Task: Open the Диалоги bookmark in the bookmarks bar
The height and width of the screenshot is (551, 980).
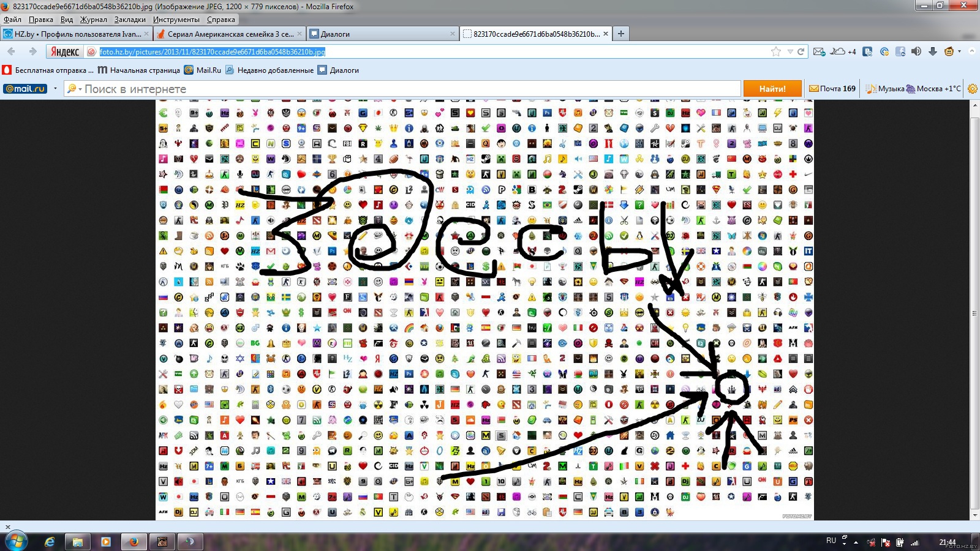Action: 338,70
